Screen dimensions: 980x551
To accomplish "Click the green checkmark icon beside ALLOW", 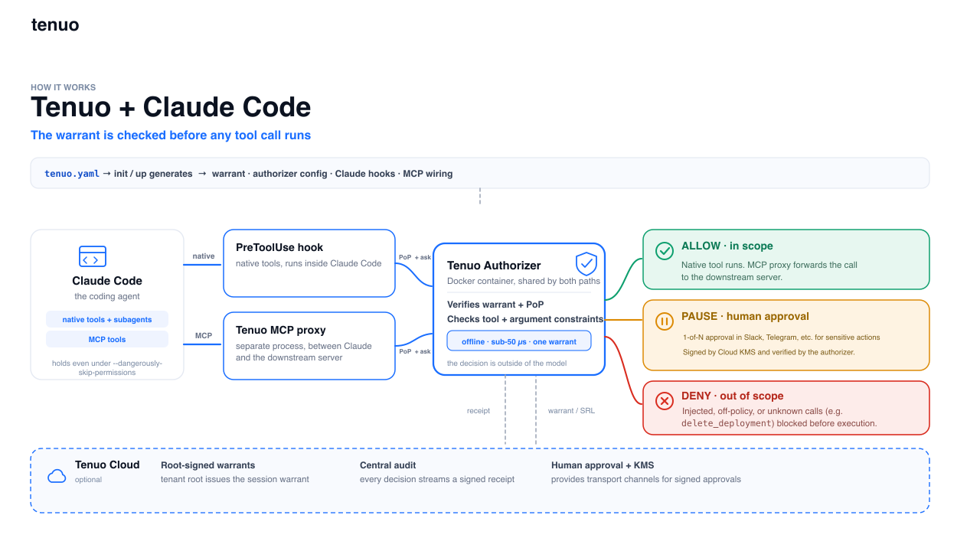I will click(664, 250).
